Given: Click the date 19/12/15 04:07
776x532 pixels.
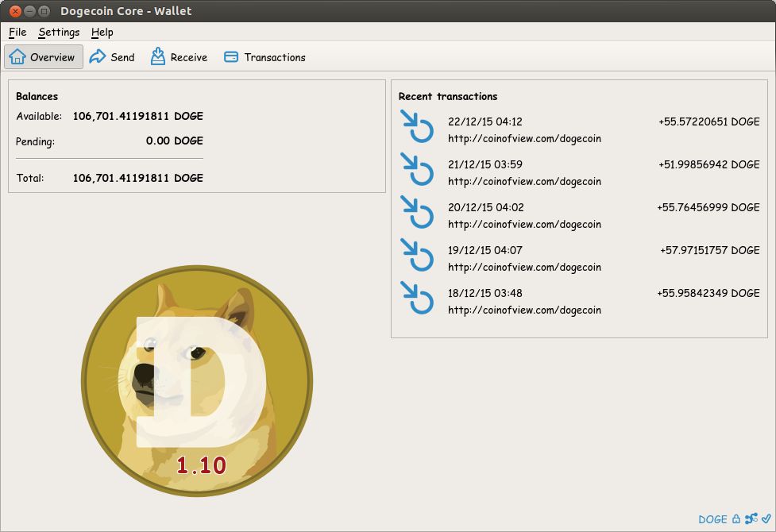Looking at the screenshot, I should pos(485,250).
